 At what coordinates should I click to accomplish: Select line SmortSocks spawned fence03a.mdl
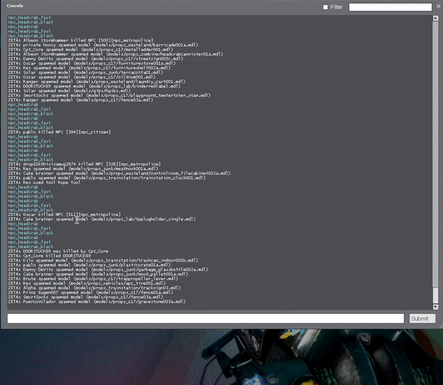coord(86,297)
